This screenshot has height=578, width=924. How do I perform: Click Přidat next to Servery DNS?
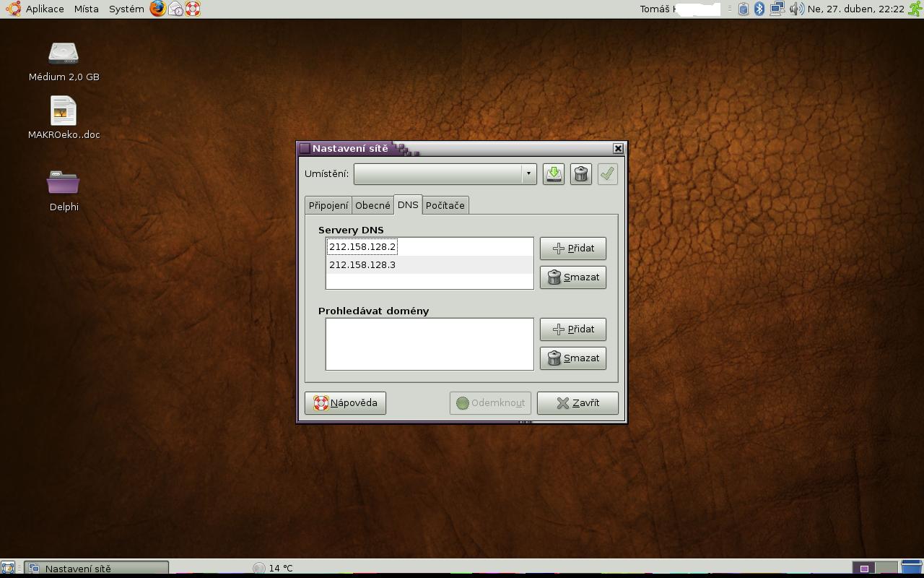[x=573, y=249]
